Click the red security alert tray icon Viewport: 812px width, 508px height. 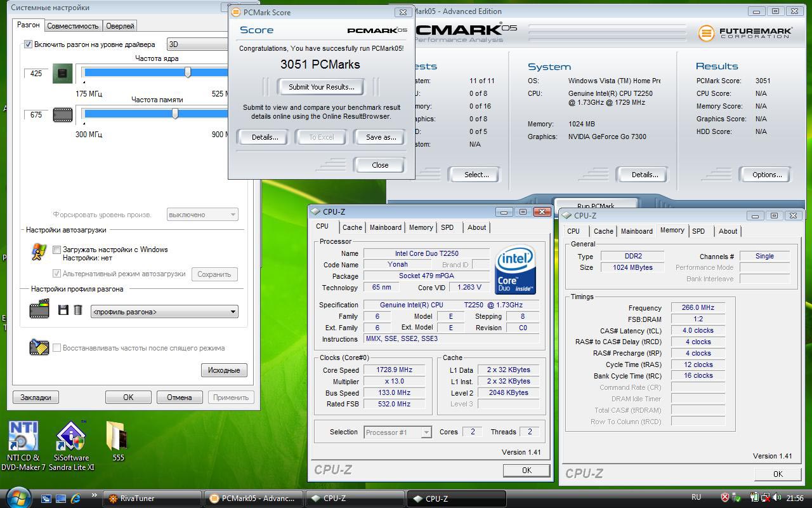(x=725, y=498)
